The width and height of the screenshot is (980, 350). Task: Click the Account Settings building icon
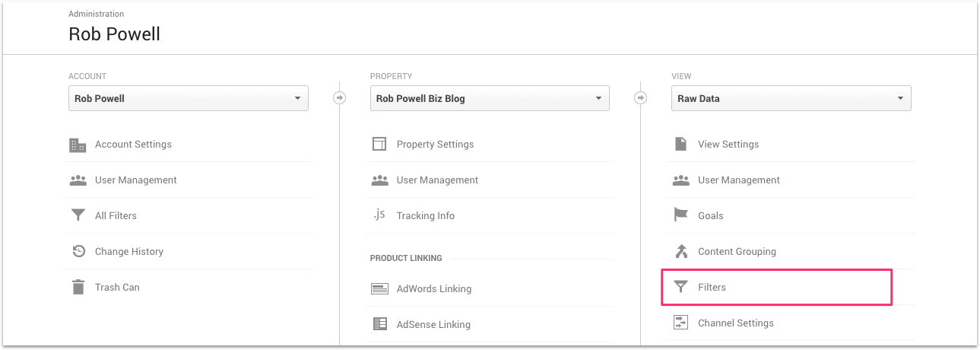[x=78, y=145]
